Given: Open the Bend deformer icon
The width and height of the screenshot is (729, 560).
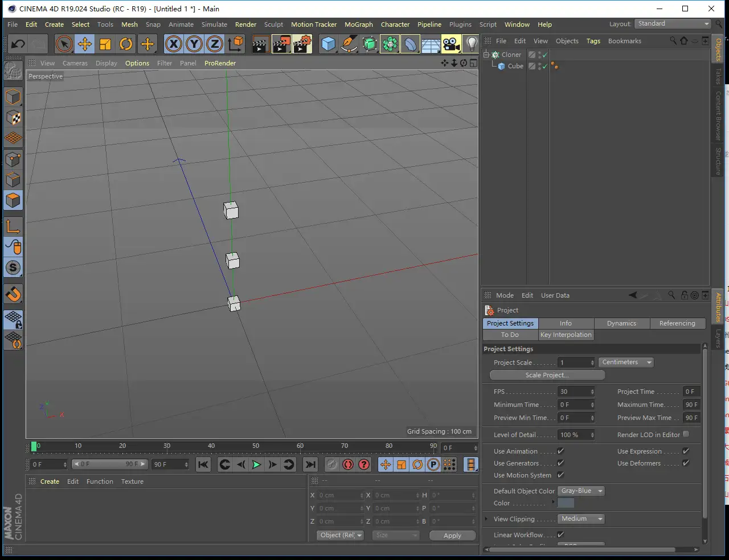Looking at the screenshot, I should [410, 44].
